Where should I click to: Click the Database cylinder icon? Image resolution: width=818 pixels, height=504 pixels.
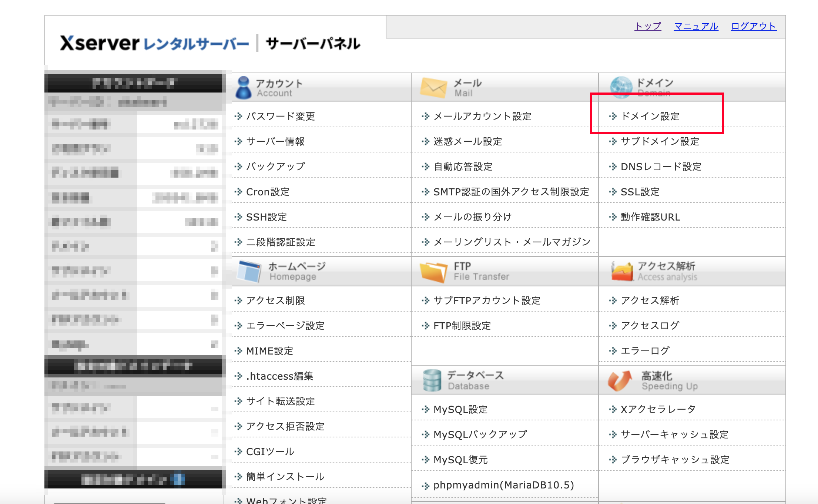pos(432,380)
